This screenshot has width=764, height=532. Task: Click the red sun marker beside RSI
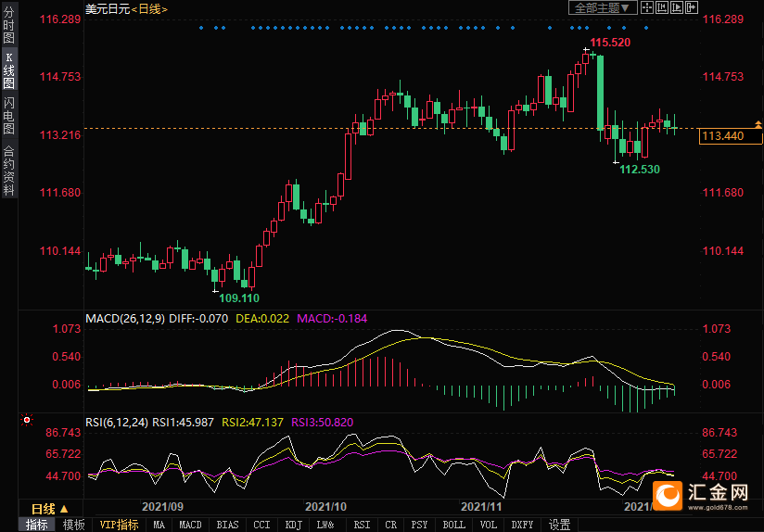(27, 420)
